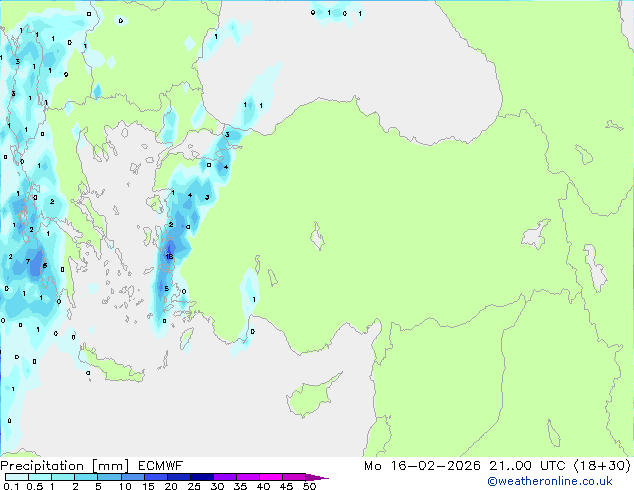Viewport: 634px width, 490px height.
Task: Click legend value '45'
Action: [x=287, y=486]
